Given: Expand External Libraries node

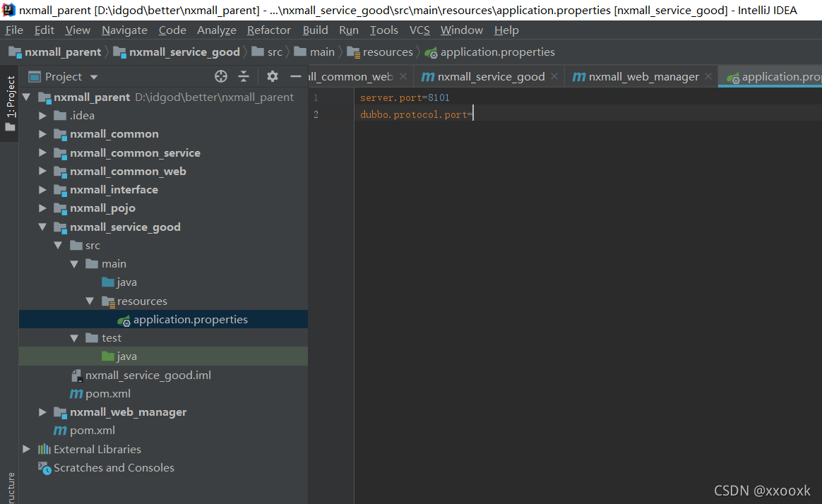Looking at the screenshot, I should 26,449.
